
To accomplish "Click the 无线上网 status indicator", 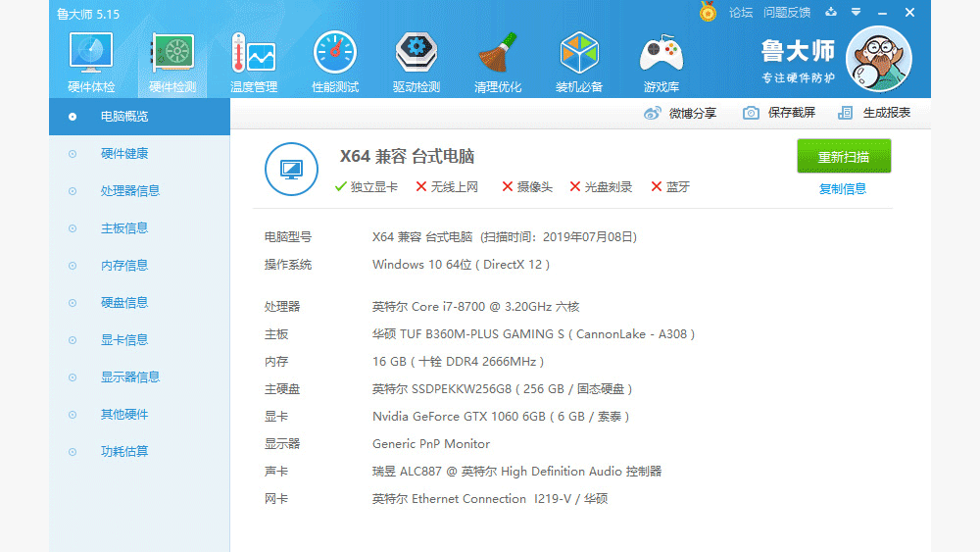I will [x=447, y=187].
